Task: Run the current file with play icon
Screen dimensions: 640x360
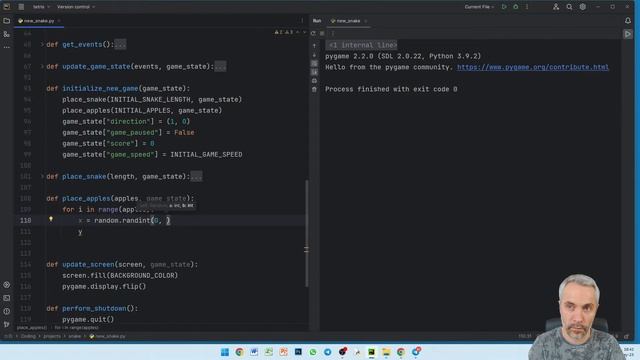Action: click(504, 7)
